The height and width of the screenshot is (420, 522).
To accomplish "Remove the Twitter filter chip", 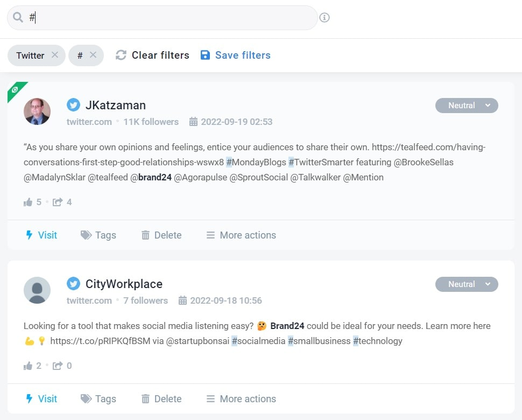I will click(55, 55).
